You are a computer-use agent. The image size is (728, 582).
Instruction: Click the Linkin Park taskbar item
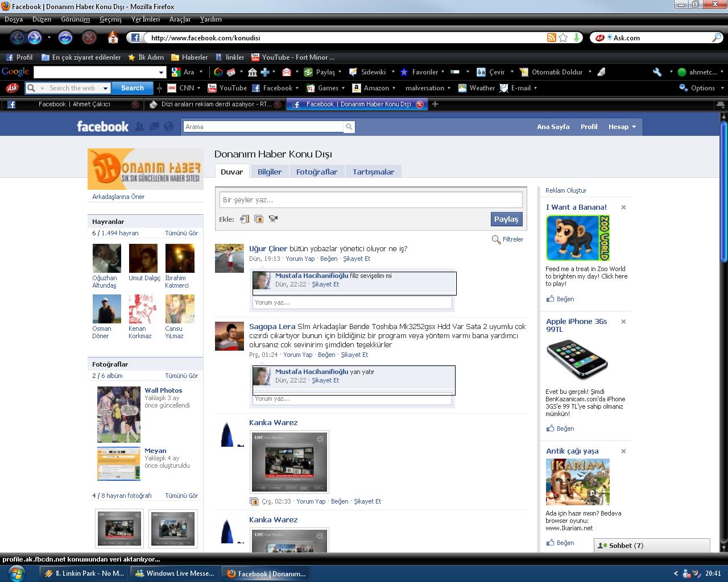point(85,573)
